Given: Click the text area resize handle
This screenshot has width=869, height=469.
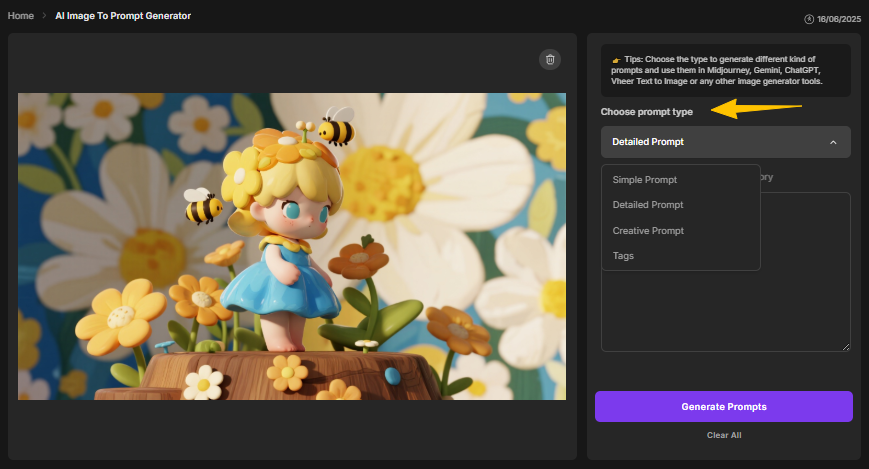Looking at the screenshot, I should 846,347.
